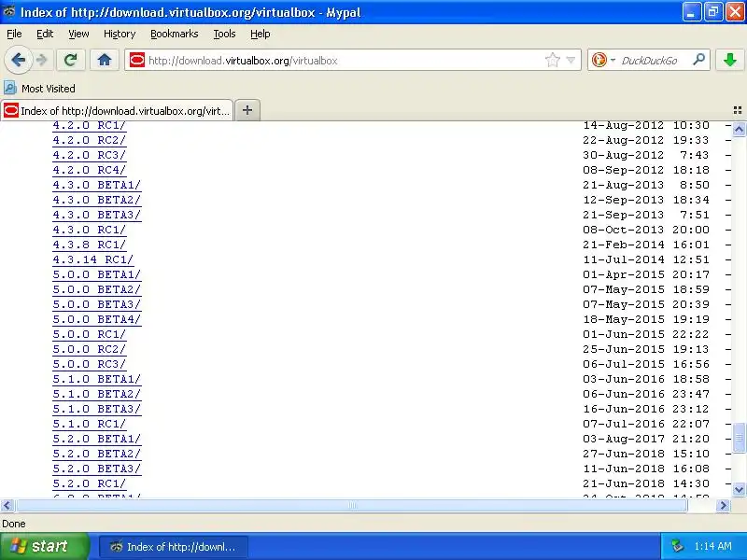747x560 pixels.
Task: Click the horizontal scrollbar left arrow
Action: click(x=7, y=505)
